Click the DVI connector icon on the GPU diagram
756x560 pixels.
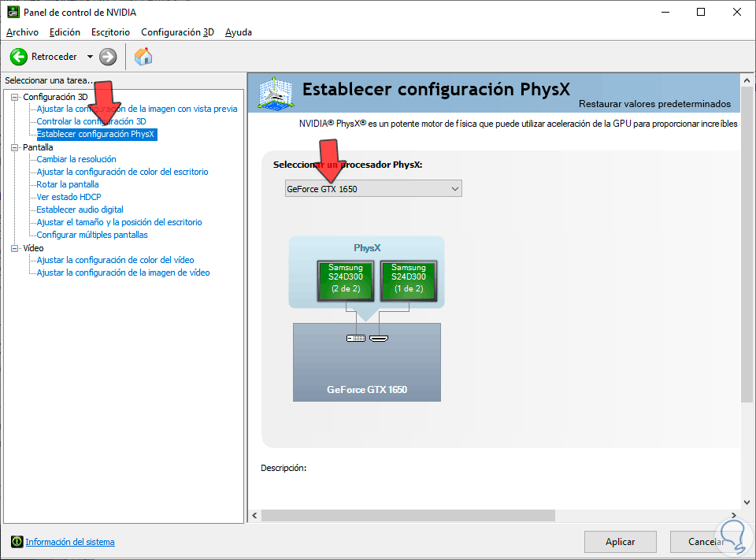356,338
